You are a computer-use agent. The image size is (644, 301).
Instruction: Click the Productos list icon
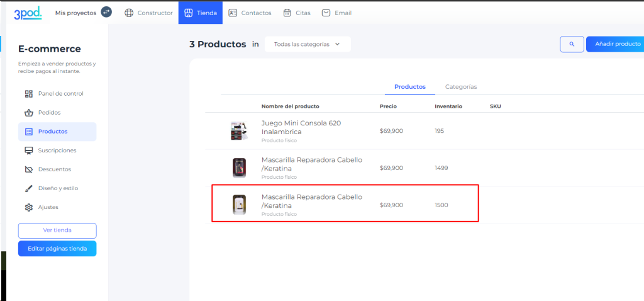coord(29,132)
